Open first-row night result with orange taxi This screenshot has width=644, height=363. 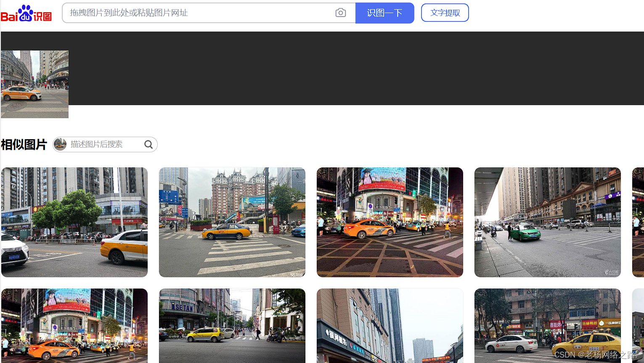coord(390,222)
